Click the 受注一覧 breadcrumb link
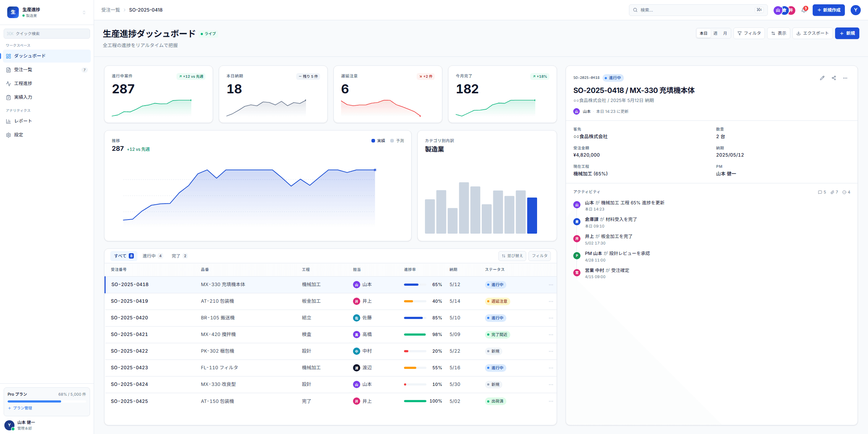Image resolution: width=868 pixels, height=434 pixels. [x=111, y=10]
